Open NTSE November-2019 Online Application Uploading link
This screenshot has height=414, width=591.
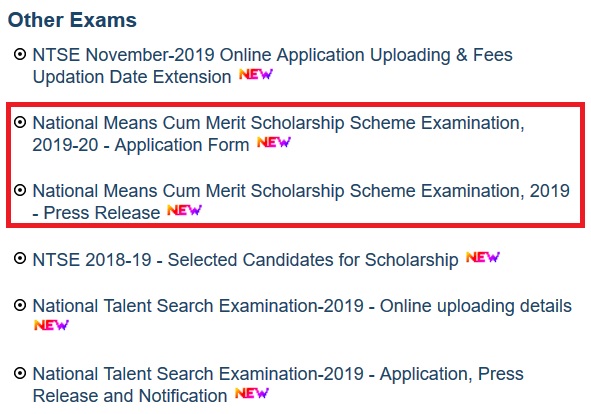click(x=273, y=55)
